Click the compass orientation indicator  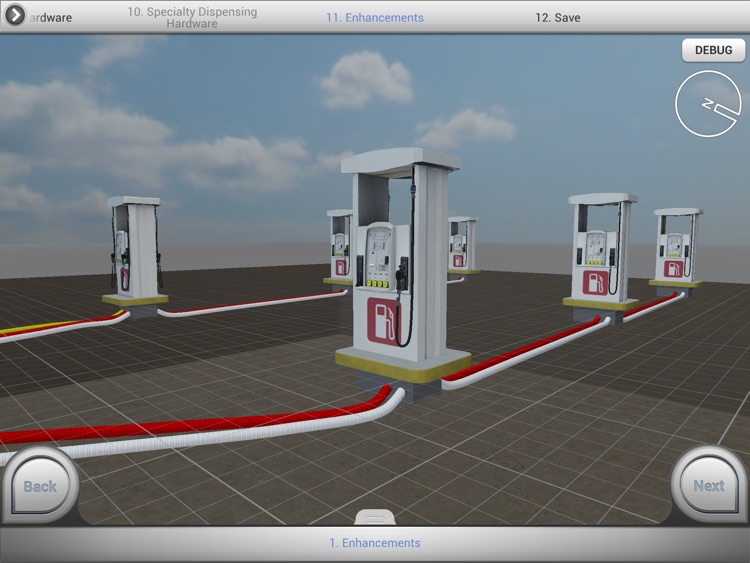(x=708, y=103)
